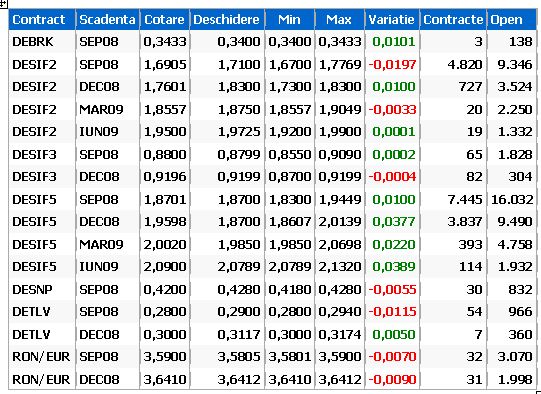Select the DESNP contract cell
This screenshot has width=541, height=394.
pos(42,289)
